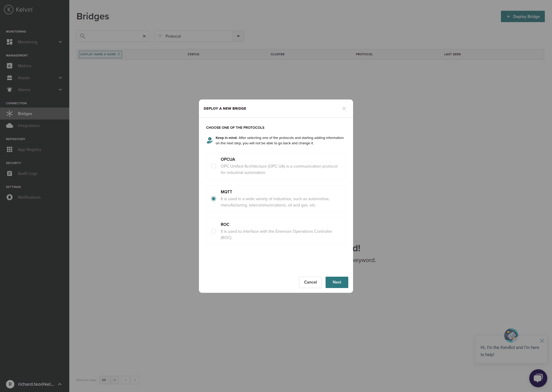Open the KelvBot chat bubble icon
This screenshot has width=552, height=392.
538,378
